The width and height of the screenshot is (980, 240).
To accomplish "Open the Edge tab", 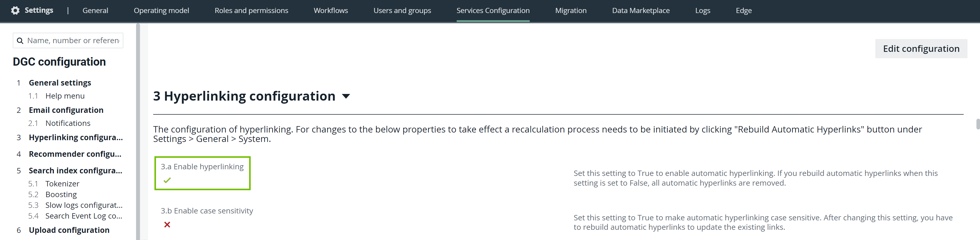I will coord(743,11).
